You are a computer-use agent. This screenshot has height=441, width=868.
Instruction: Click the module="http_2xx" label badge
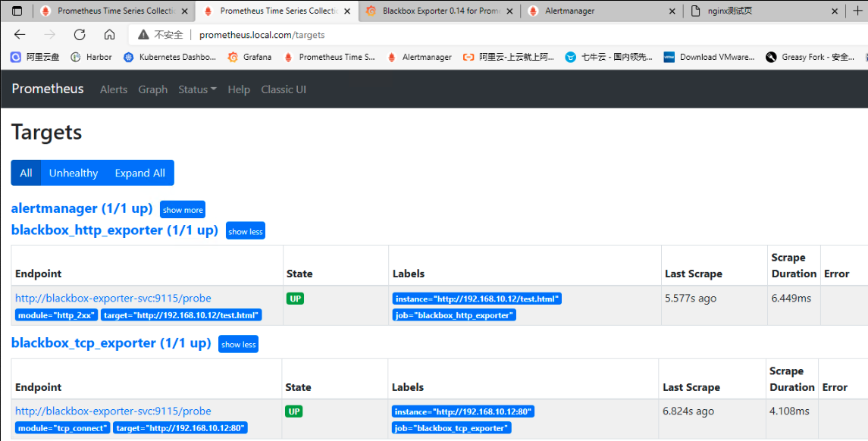[x=56, y=315]
